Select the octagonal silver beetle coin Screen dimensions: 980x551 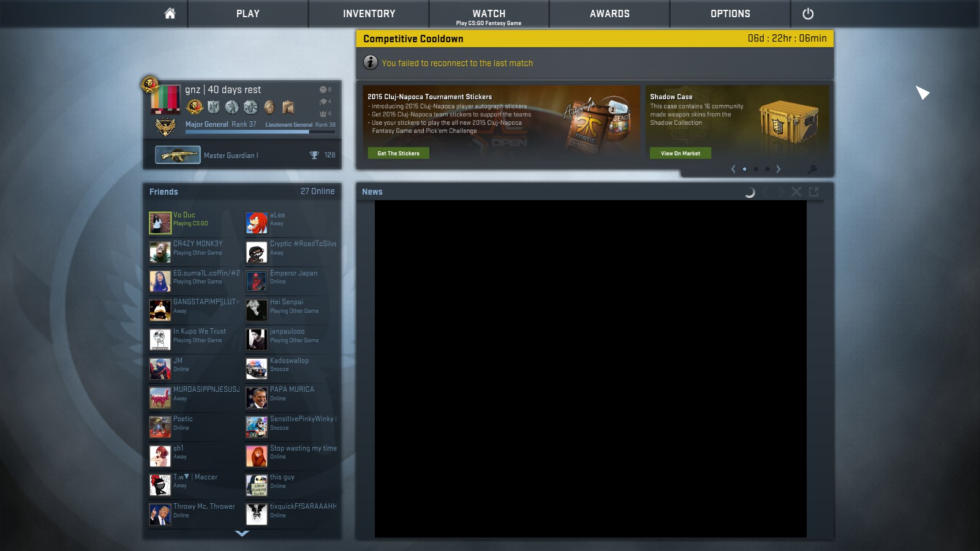pos(251,107)
